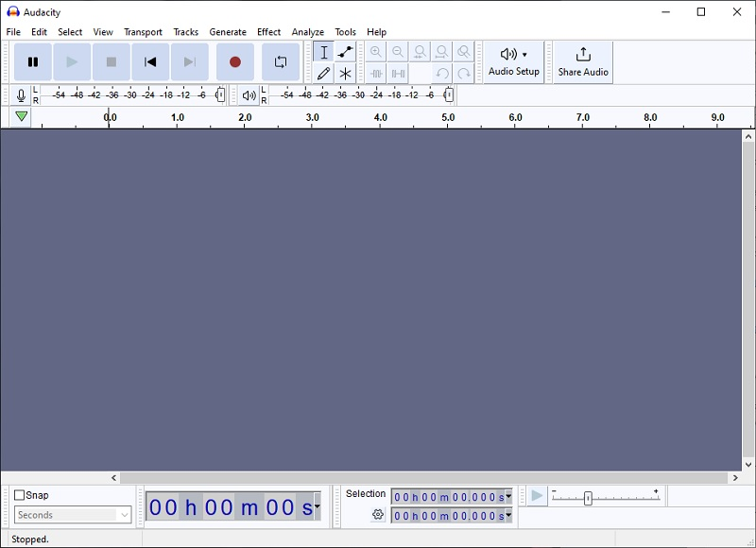Select the Envelope tool

tap(344, 52)
